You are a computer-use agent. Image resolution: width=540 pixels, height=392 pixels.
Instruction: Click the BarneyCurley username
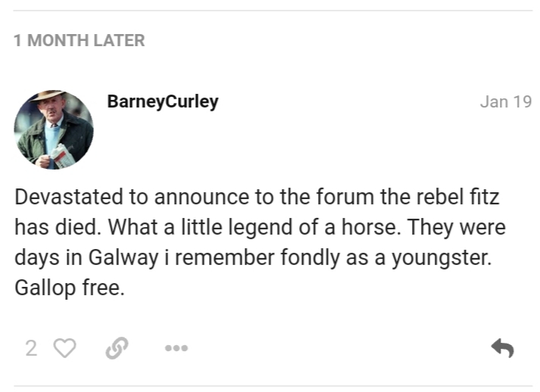[x=163, y=102]
